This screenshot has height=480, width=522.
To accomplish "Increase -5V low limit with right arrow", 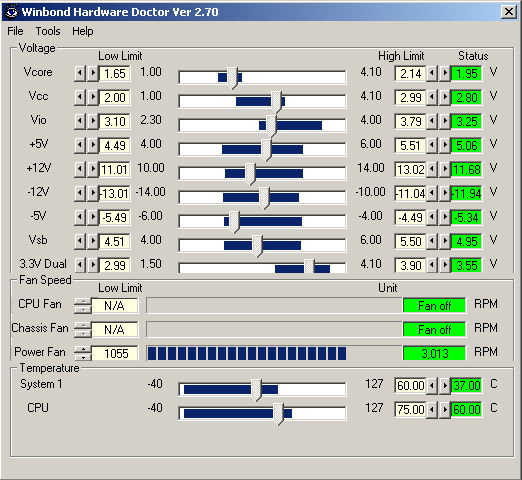I will tap(93, 217).
